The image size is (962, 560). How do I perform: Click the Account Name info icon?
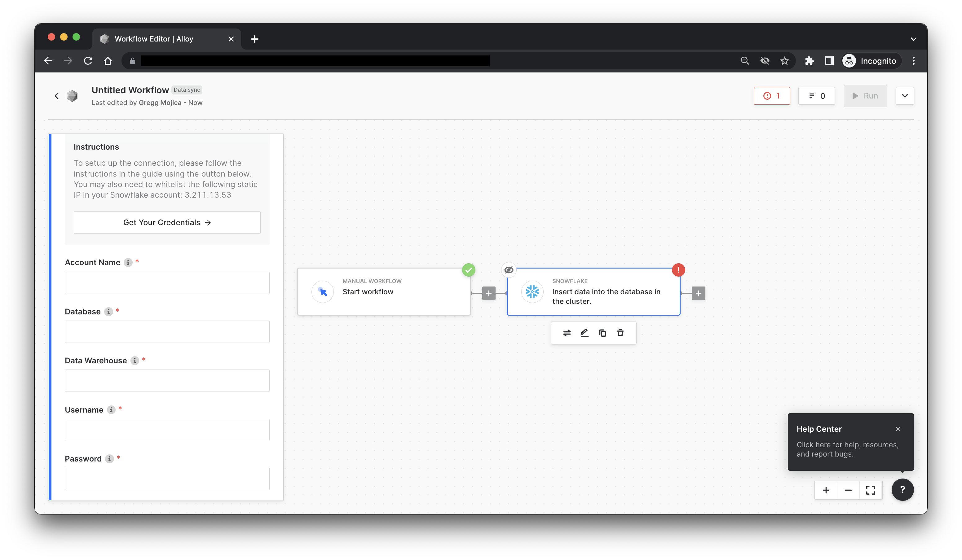click(128, 262)
